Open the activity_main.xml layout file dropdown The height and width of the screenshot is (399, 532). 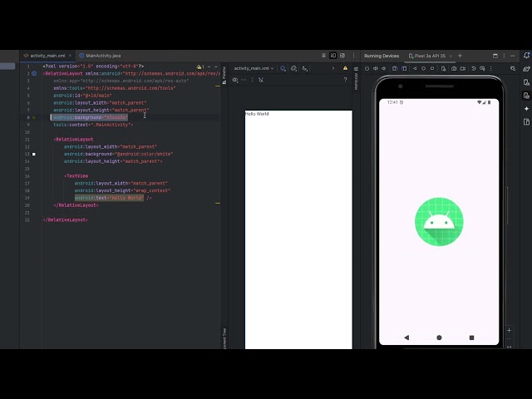click(254, 68)
